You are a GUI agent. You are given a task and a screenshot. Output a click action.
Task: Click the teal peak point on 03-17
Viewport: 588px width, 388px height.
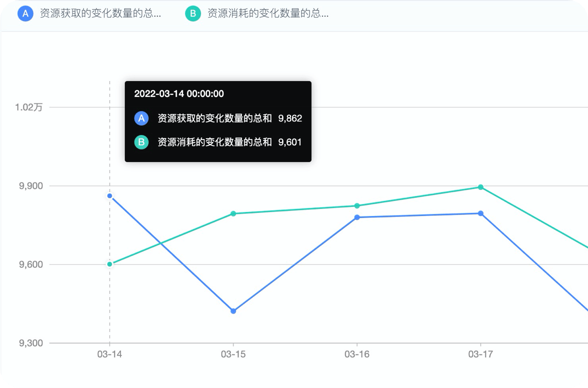480,187
